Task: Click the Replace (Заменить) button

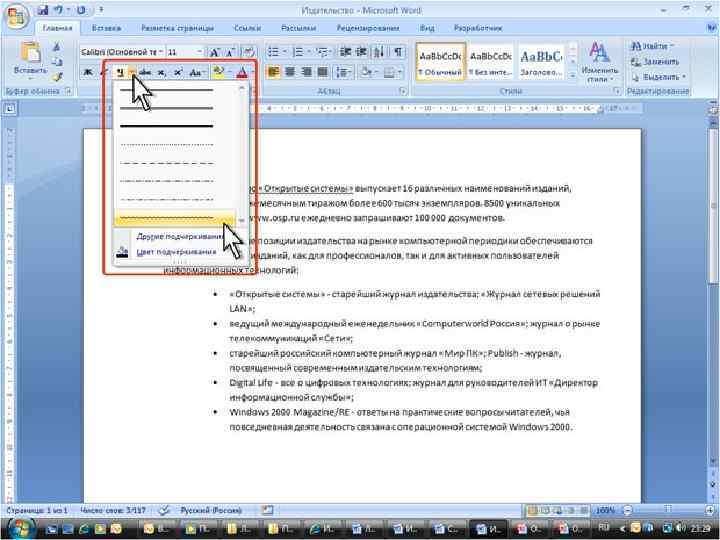Action: click(x=655, y=62)
